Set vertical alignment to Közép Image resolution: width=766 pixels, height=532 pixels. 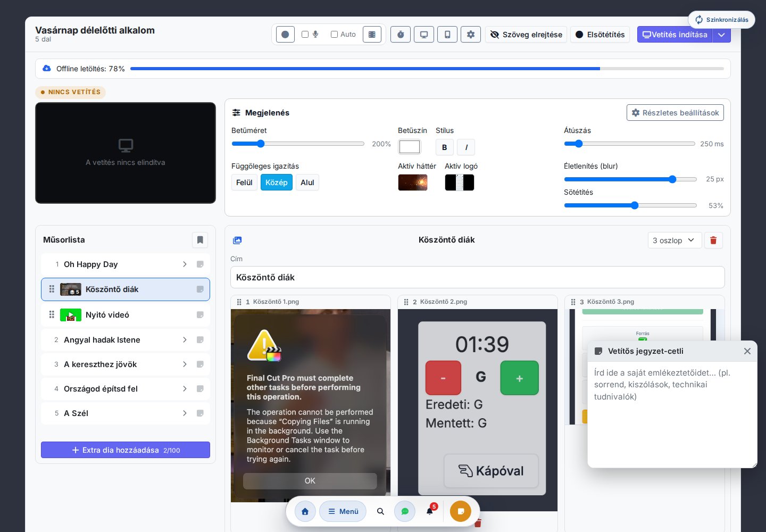pyautogui.click(x=277, y=182)
